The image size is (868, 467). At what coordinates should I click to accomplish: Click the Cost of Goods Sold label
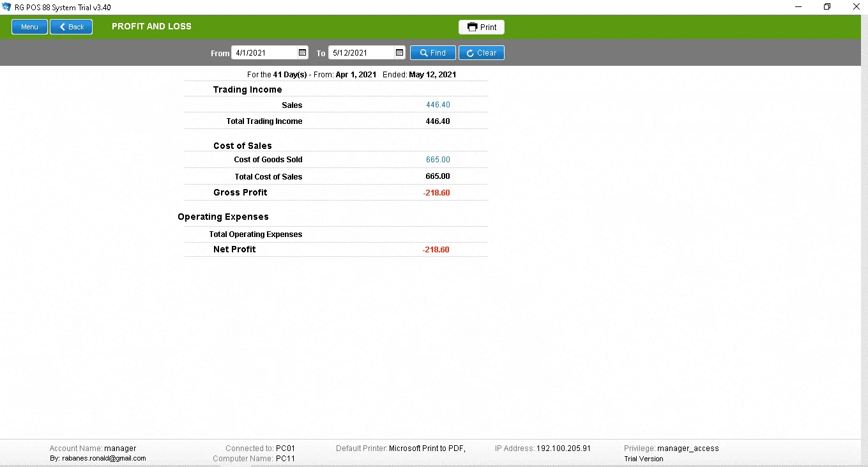268,160
